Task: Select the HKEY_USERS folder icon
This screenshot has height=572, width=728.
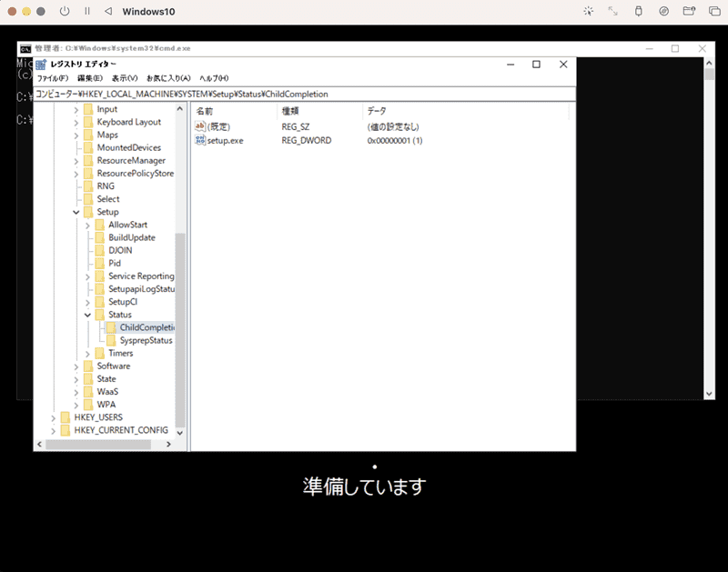Action: pos(66,417)
